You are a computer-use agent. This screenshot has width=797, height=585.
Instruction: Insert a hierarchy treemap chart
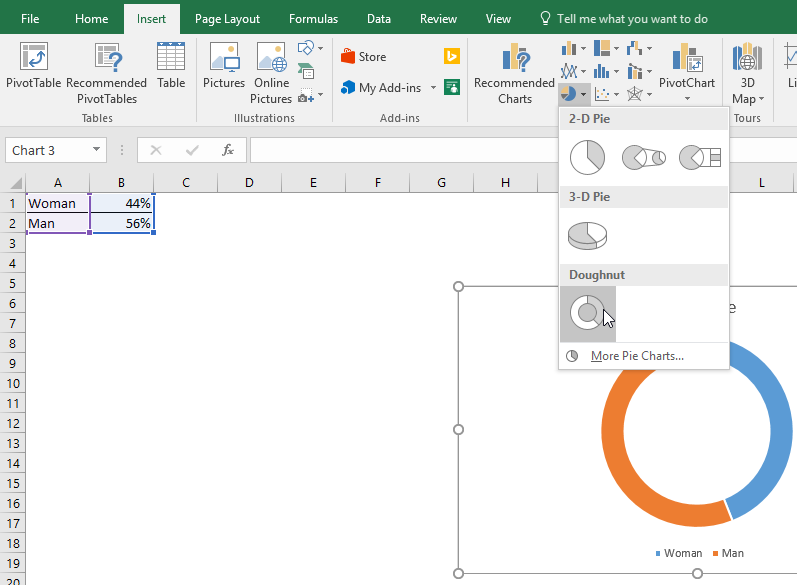602,48
